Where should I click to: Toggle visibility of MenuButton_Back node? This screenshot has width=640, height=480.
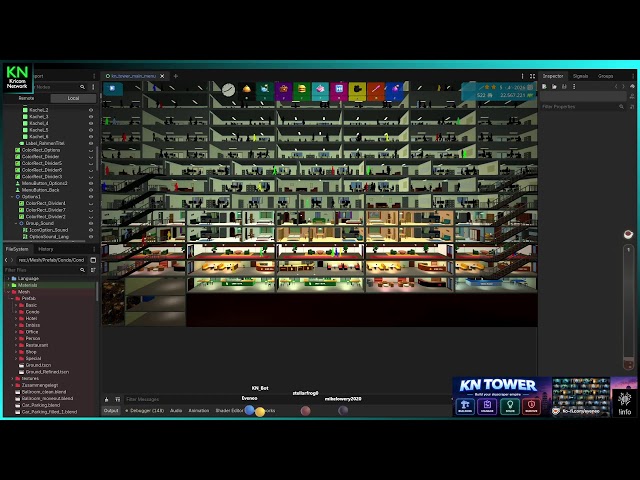[91, 190]
